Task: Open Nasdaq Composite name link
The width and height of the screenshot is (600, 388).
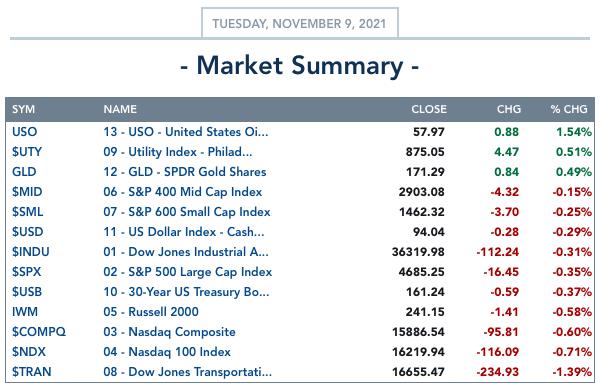Action: tap(169, 332)
